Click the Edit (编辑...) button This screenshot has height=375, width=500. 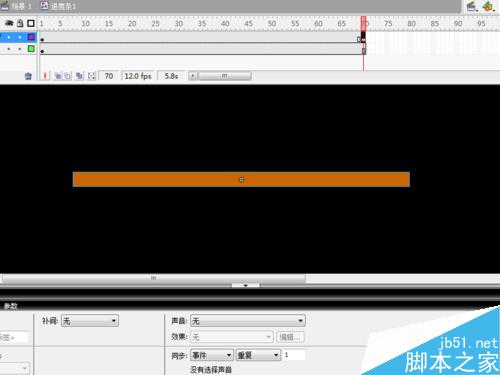290,337
